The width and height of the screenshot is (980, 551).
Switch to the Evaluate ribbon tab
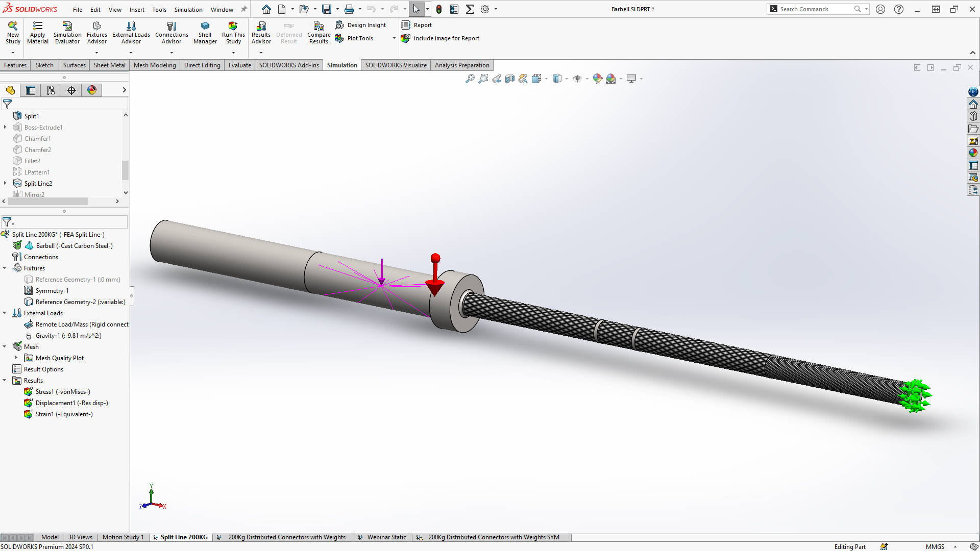239,65
